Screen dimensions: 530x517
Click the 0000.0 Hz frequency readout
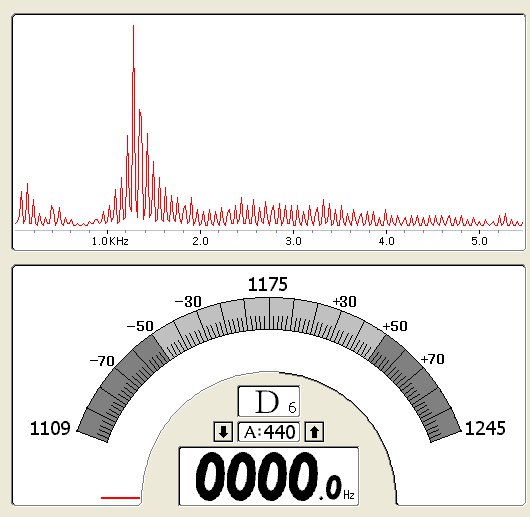click(x=269, y=476)
